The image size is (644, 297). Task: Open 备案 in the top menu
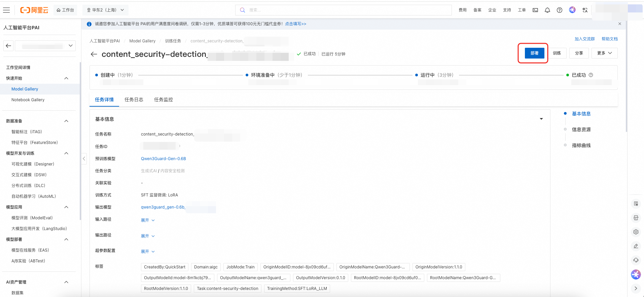pos(477,10)
